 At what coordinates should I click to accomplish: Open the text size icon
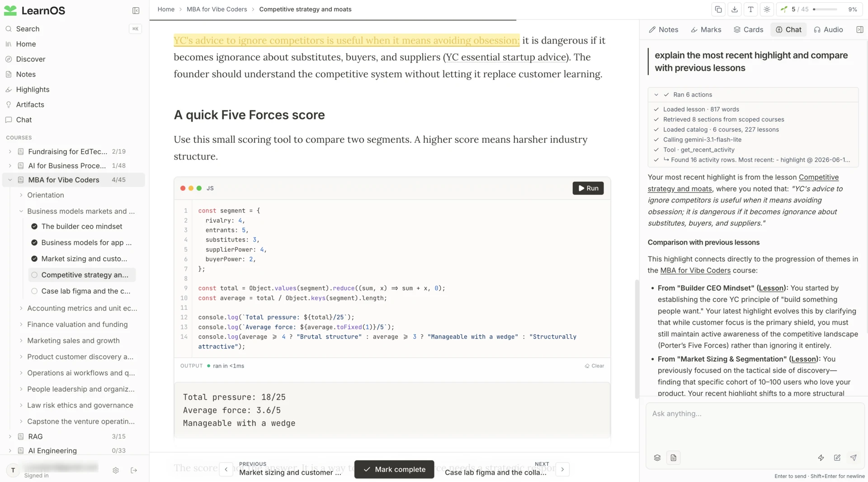[x=751, y=9]
